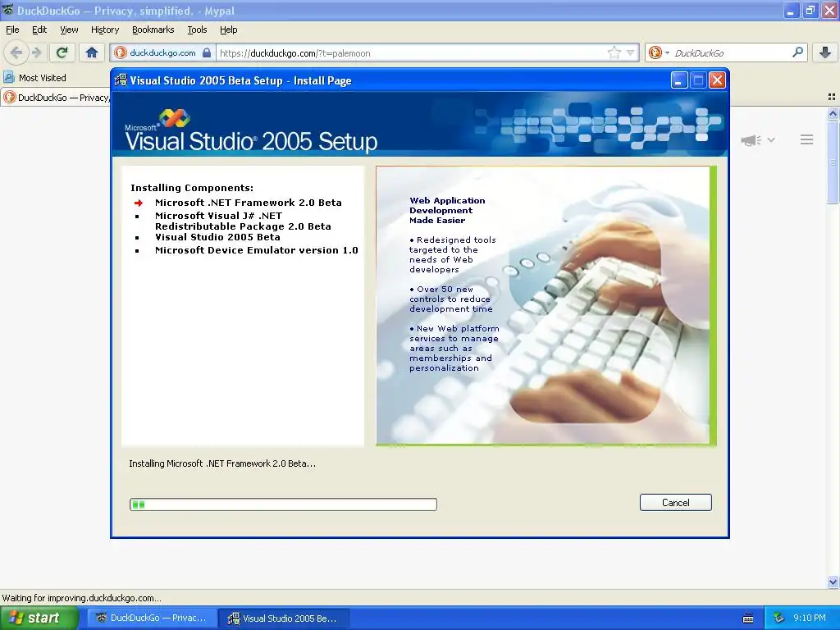Open the Bookmarks menu
Viewport: 840px width, 630px height.
click(x=153, y=30)
